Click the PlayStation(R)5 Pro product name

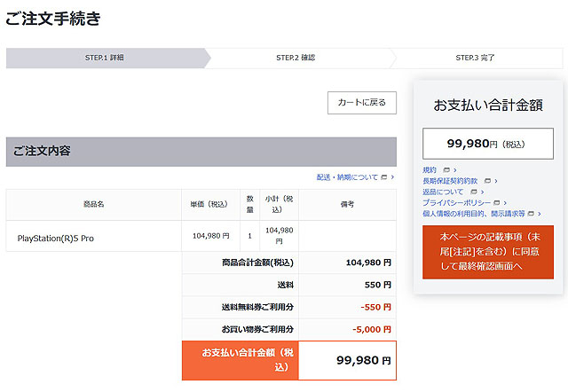tap(55, 238)
